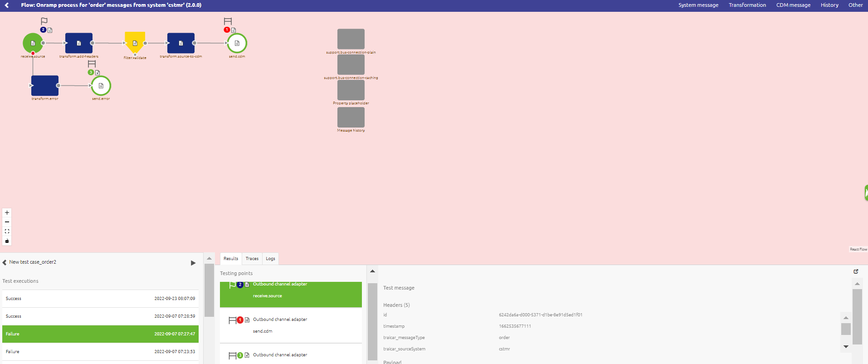Select the transform.add-headers node
The height and width of the screenshot is (364, 868).
pos(79,43)
